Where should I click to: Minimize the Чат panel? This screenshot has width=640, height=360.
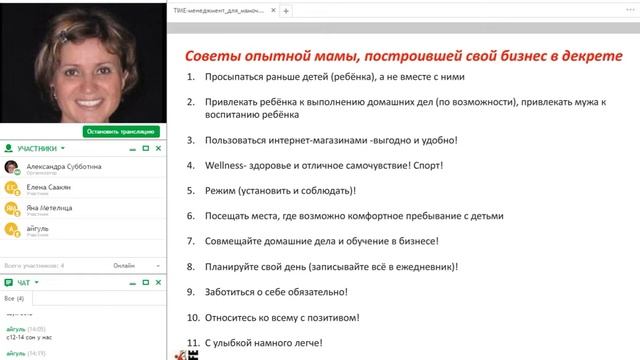tap(133, 283)
